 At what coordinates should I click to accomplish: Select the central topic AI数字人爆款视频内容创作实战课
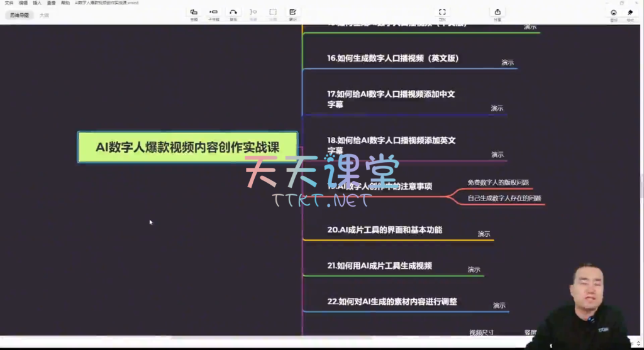point(187,147)
